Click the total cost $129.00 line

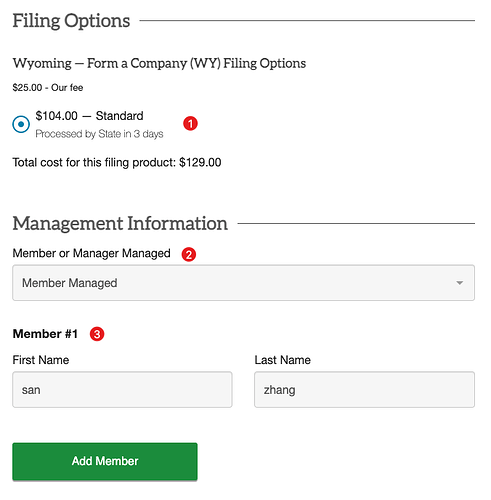(x=117, y=163)
